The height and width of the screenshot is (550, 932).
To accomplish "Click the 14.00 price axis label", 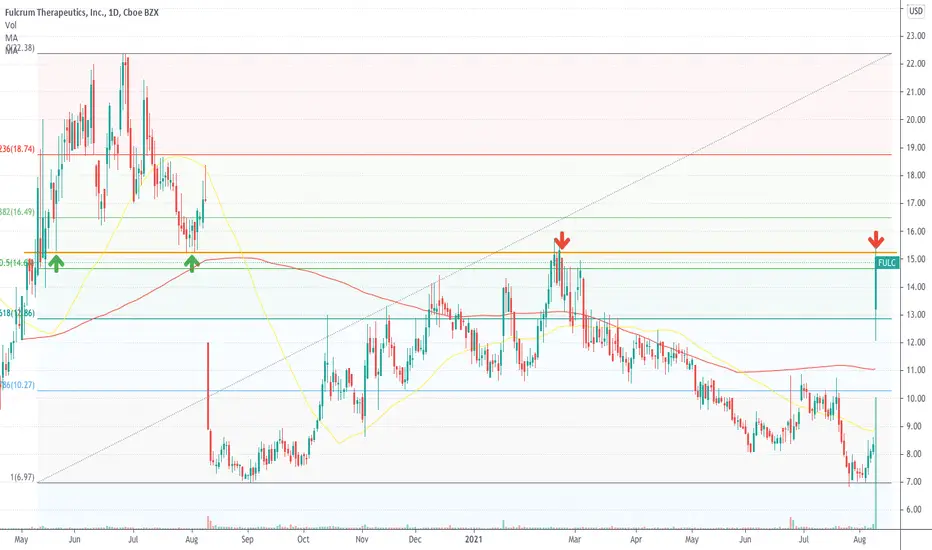I will [x=916, y=287].
